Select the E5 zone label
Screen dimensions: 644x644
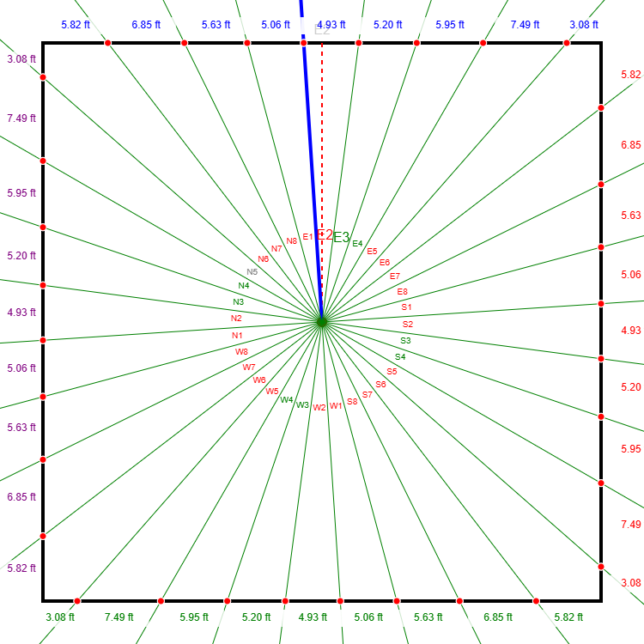click(x=372, y=251)
